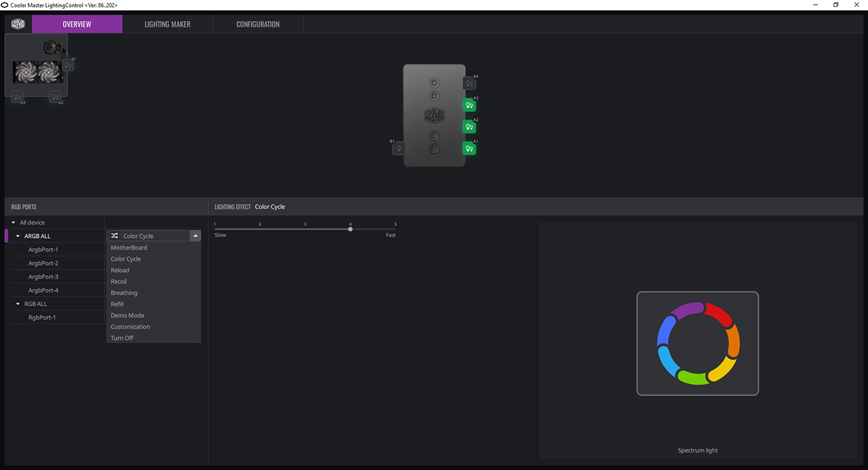Close the lighting effect dropdown arrow
This screenshot has height=470, width=868.
[195, 236]
